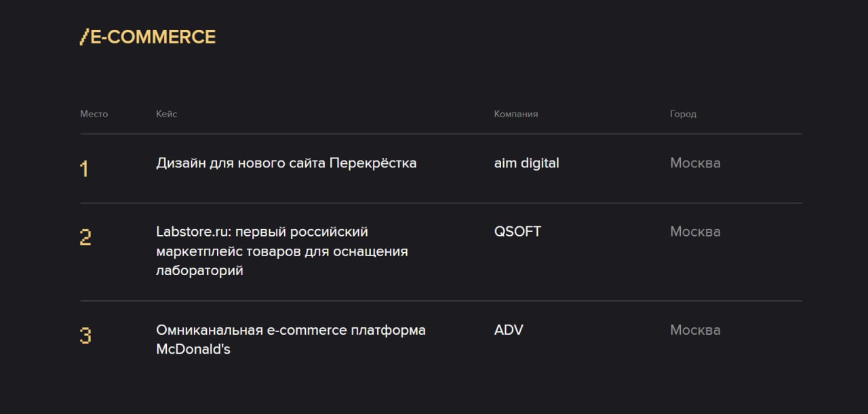Click the QSOFT company name

coord(517,232)
